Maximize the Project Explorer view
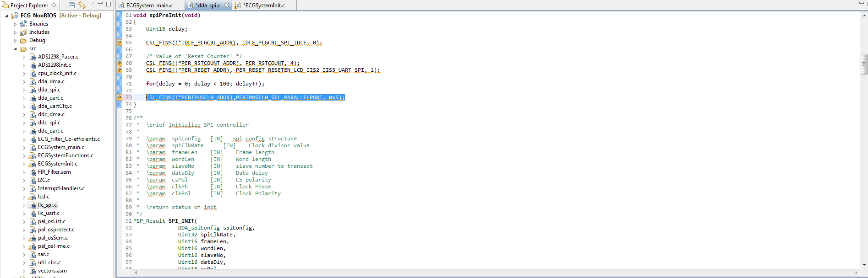Screen dimensions: 868x278 [x=109, y=4]
